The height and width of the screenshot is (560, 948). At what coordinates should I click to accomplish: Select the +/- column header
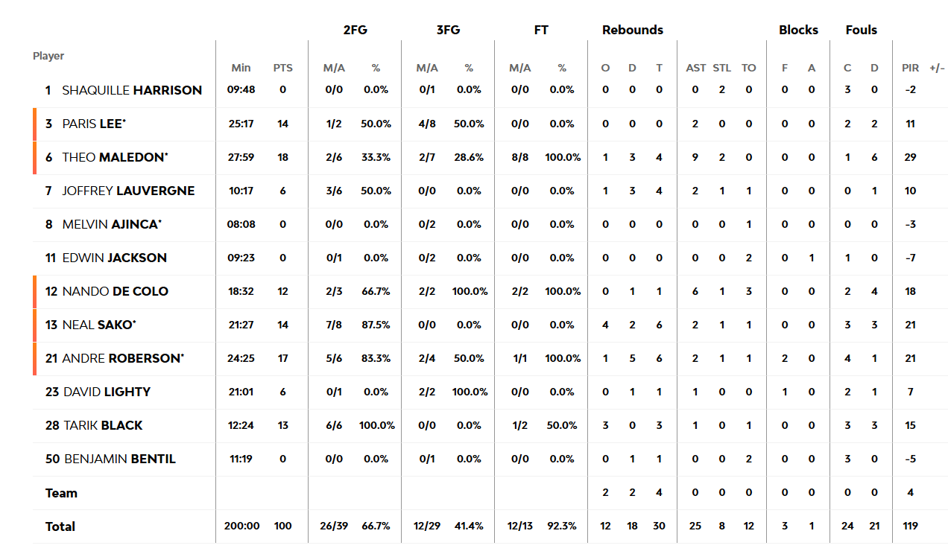pos(937,68)
